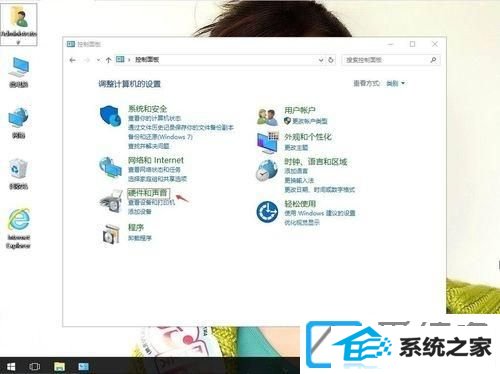The height and width of the screenshot is (374, 500).
Task: Open the Windows Start button
Action: (11, 367)
